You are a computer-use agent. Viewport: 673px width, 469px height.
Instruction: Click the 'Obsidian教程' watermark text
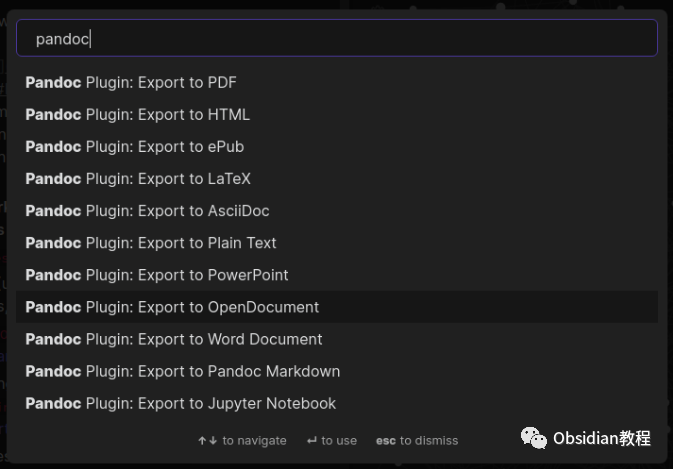602,438
